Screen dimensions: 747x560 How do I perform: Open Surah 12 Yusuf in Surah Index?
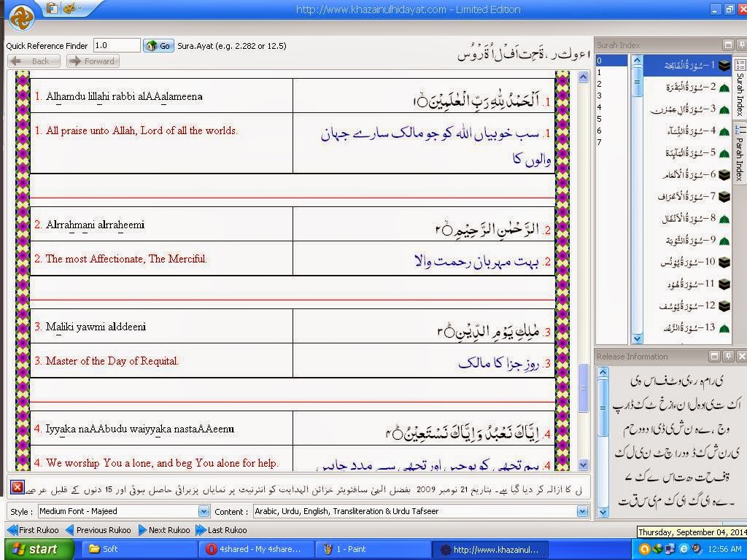click(x=688, y=306)
